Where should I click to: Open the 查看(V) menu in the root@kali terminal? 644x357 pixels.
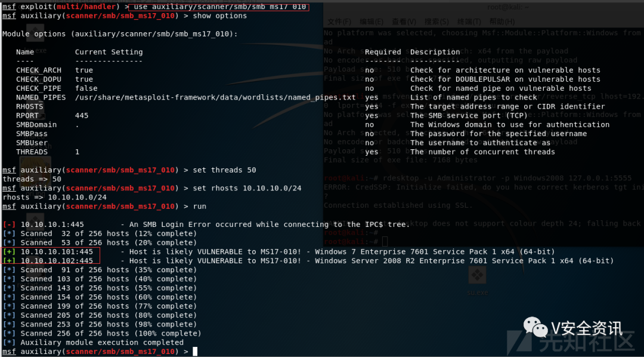coord(404,21)
